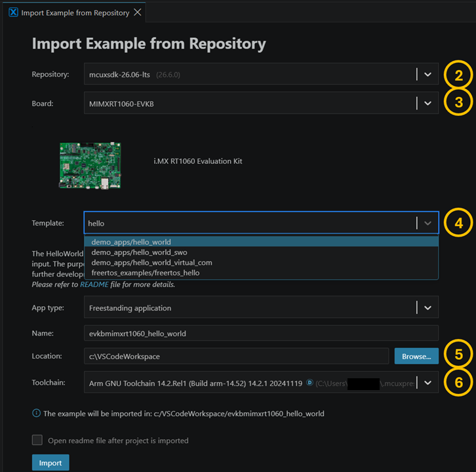
Task: Click the Name field with evkbmimxrt1060_hello_world
Action: [x=261, y=333]
